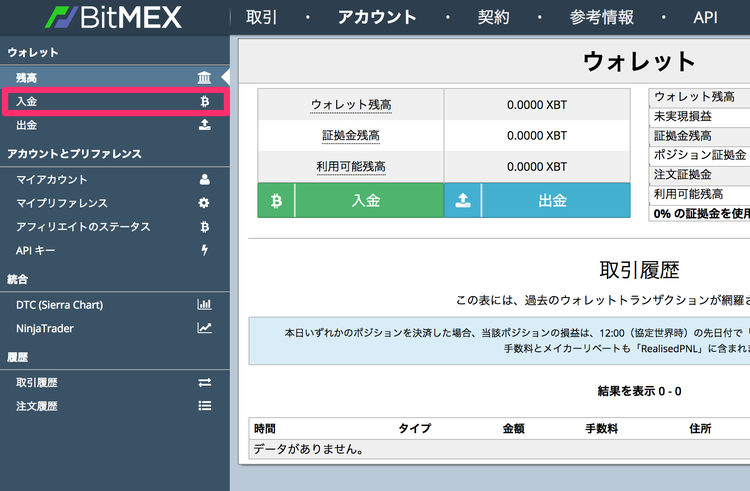Click the BitMEX logo

click(113, 17)
